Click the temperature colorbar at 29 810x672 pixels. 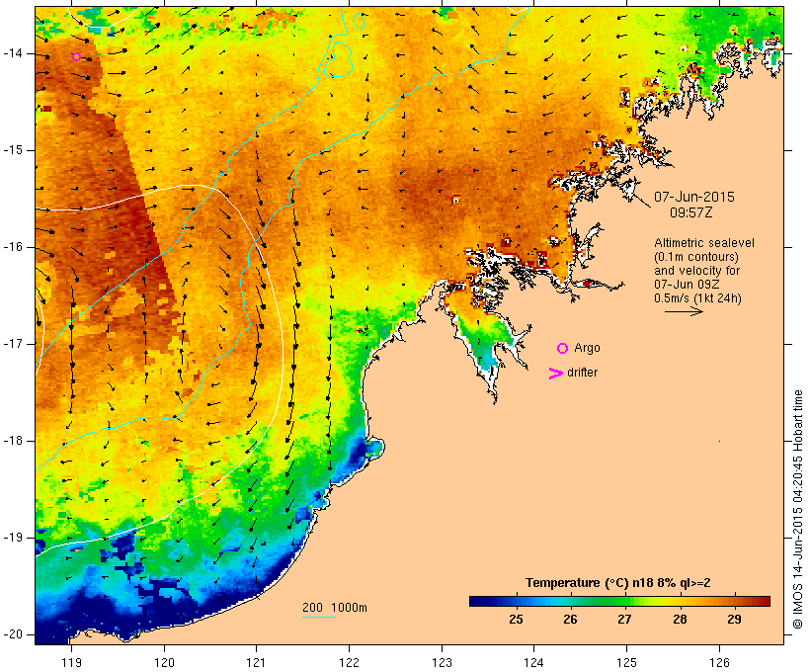(734, 601)
